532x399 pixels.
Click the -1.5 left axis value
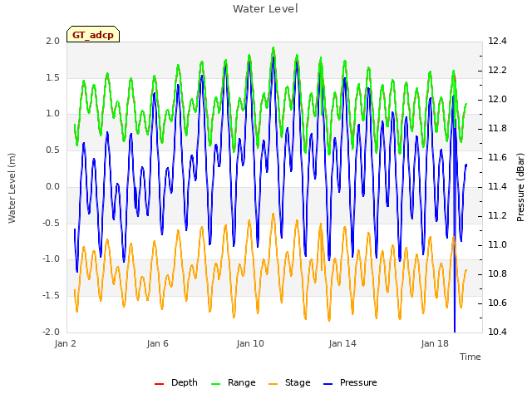click(51, 296)
